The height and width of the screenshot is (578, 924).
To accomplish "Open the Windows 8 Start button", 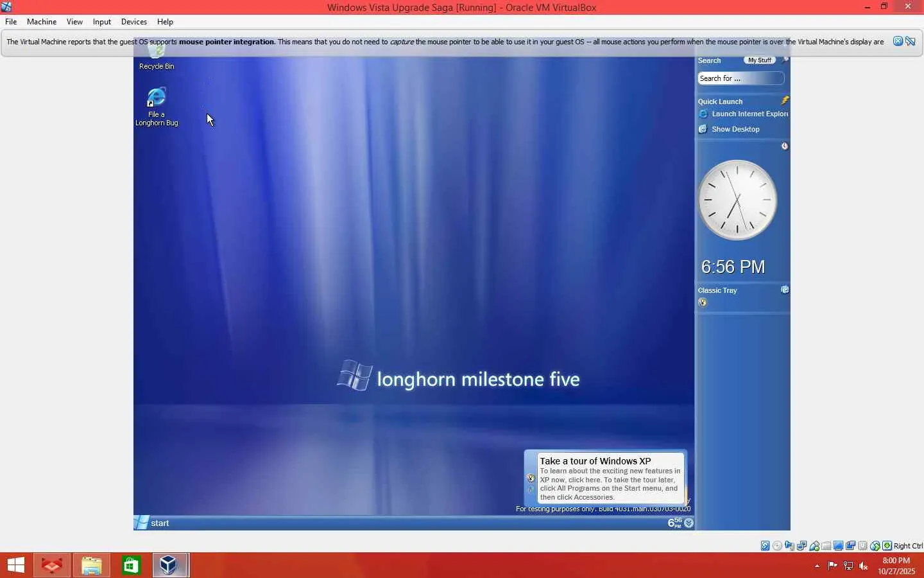I will point(16,565).
